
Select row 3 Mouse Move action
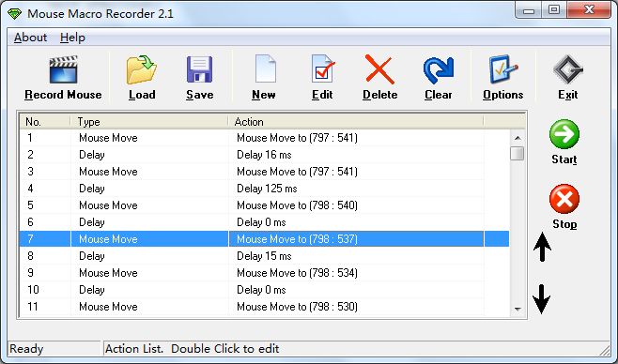[264, 172]
